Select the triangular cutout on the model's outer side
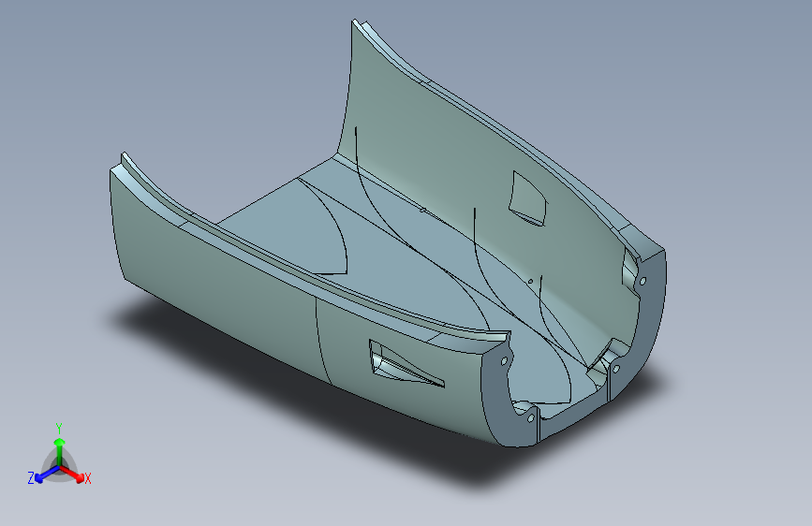Image resolution: width=812 pixels, height=526 pixels. 406,364
